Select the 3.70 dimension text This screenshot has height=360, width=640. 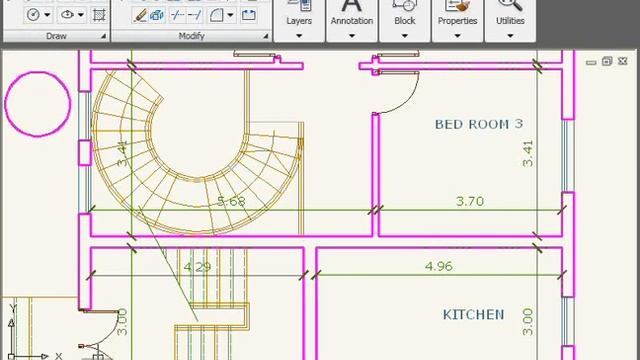pos(470,201)
